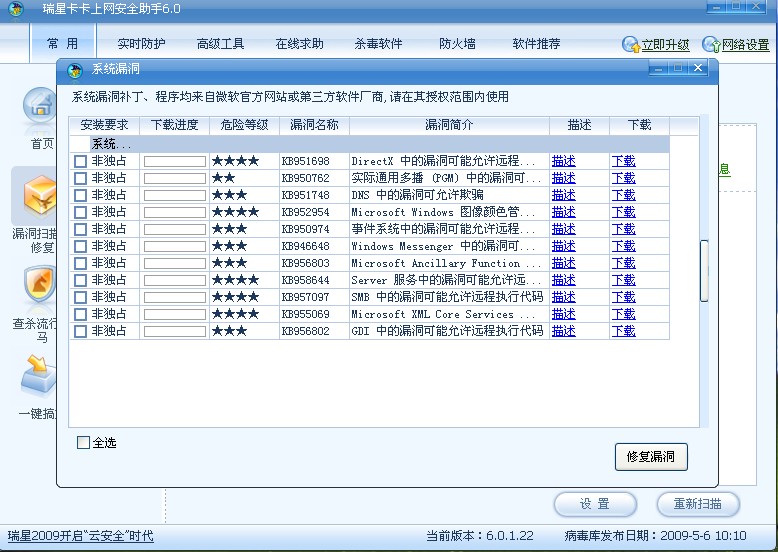Click the download progress bar for KB950974
The width and height of the screenshot is (778, 552).
coord(175,229)
